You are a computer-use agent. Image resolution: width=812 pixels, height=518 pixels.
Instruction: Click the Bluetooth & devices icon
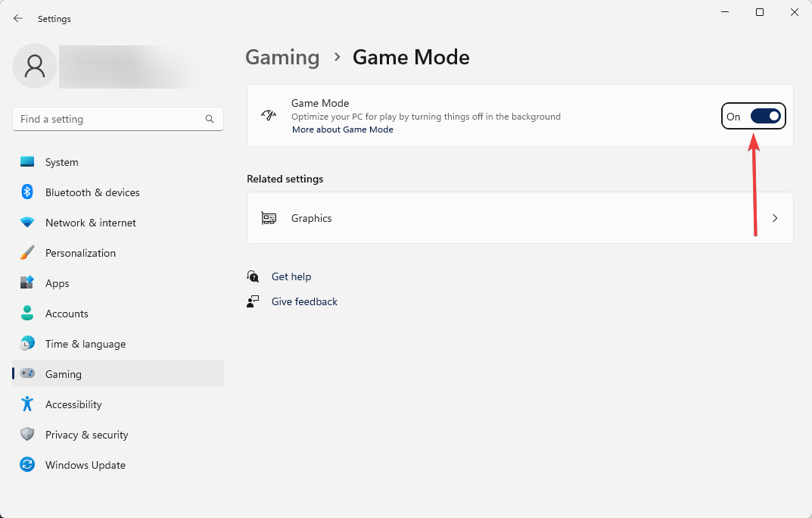click(27, 192)
